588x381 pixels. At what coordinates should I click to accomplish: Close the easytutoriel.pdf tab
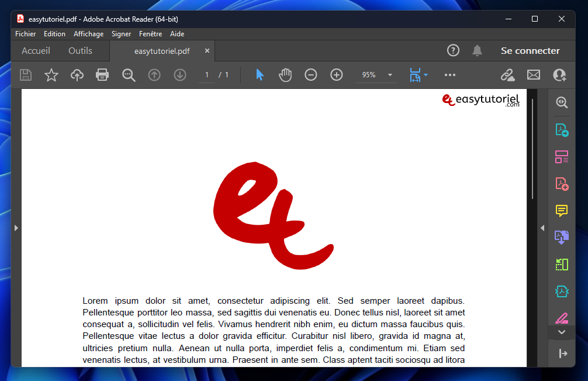point(207,51)
